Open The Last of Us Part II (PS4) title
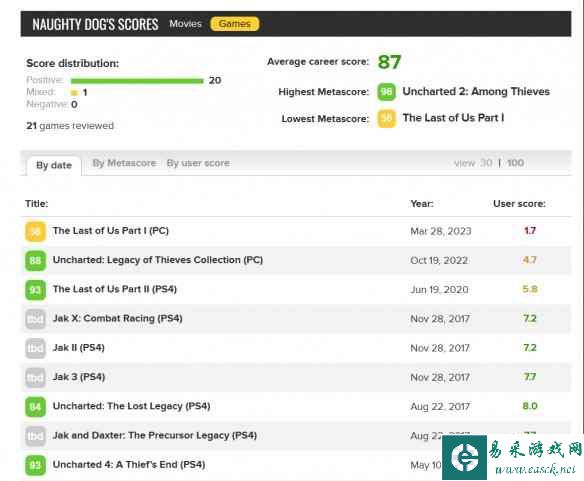The image size is (584, 481). click(x=115, y=289)
